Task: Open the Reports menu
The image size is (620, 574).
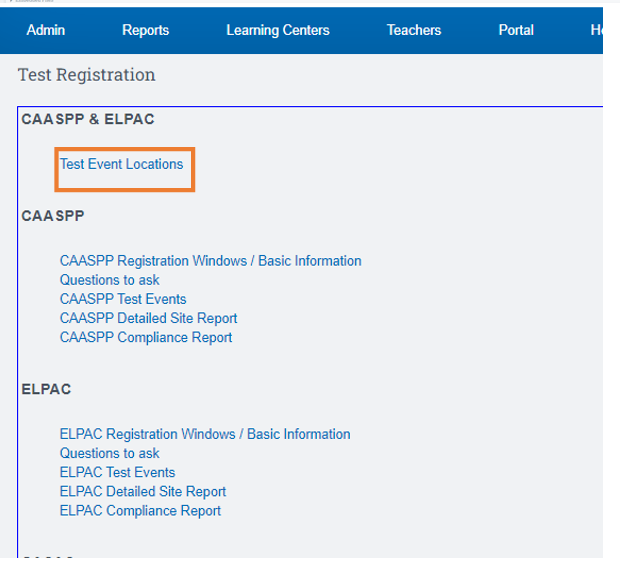Action: 146,30
